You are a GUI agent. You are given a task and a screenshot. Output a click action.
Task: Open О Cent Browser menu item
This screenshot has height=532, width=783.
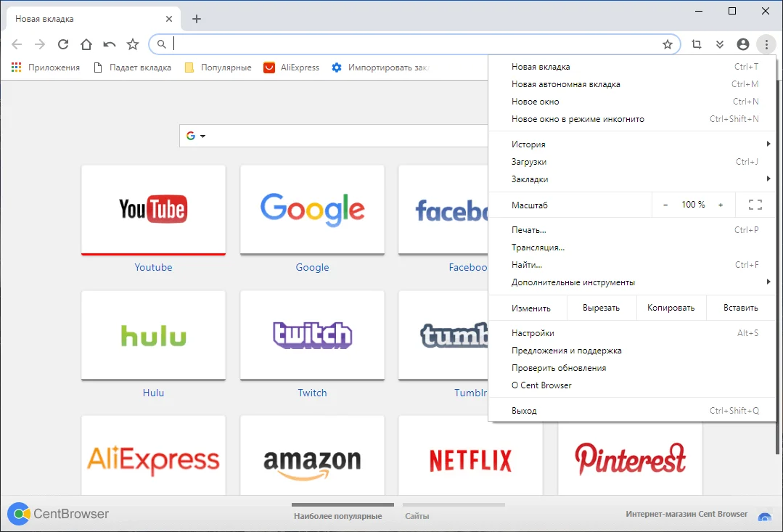click(x=632, y=385)
